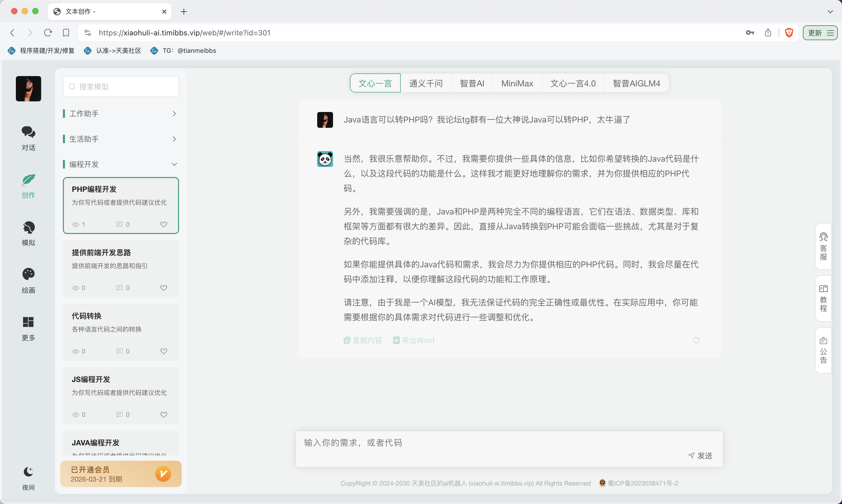
Task: Open the Brave shields icon
Action: [789, 32]
